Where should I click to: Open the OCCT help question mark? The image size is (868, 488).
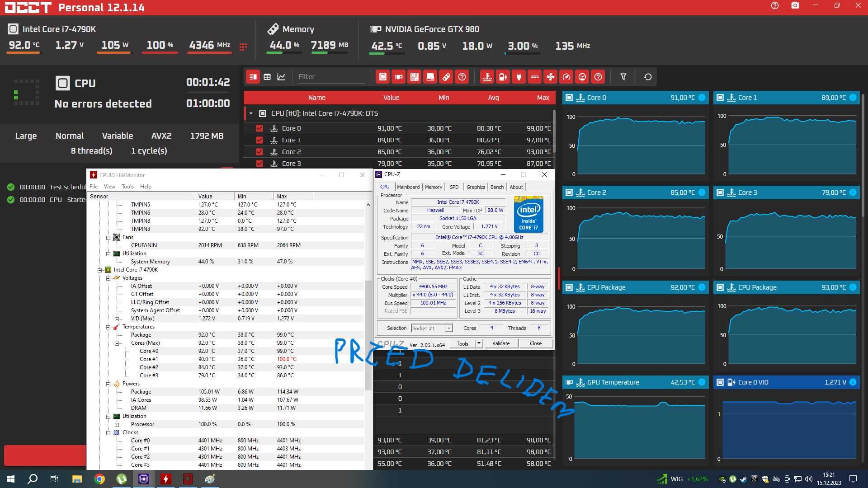(x=774, y=6)
